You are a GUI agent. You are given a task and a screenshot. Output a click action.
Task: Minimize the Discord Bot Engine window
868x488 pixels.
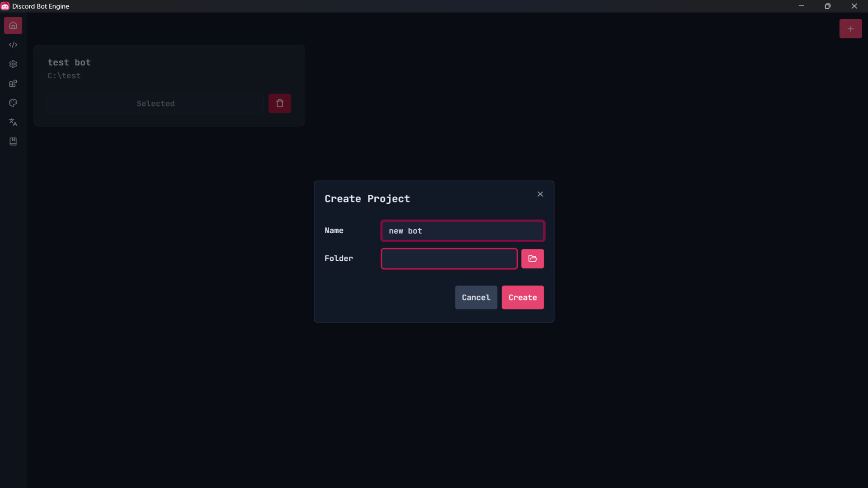point(802,6)
